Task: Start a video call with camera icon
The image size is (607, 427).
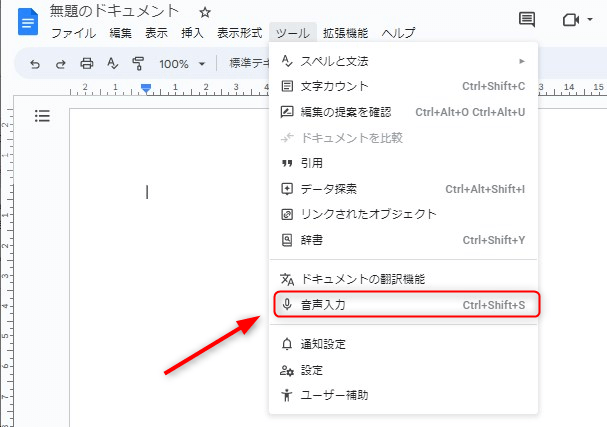Action: (571, 19)
